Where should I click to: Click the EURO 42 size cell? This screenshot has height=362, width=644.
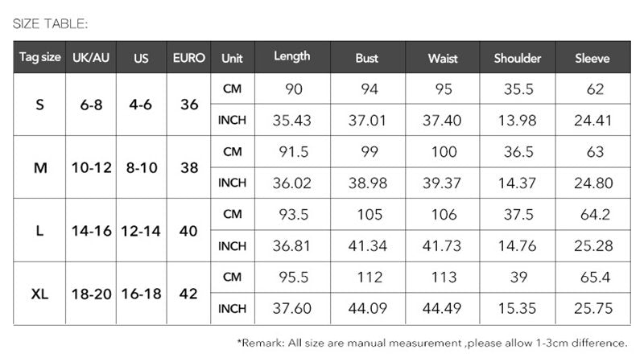tap(189, 294)
